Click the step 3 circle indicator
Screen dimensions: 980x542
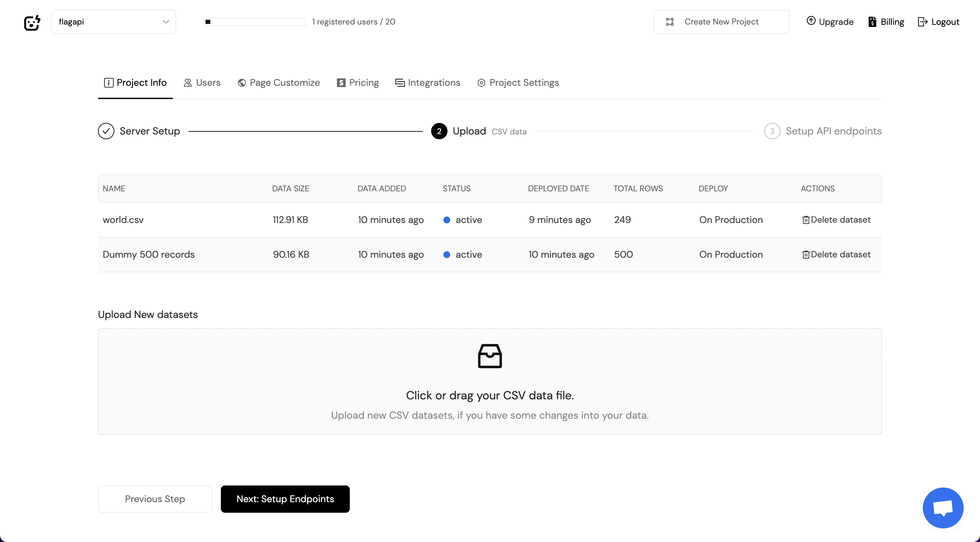coord(772,131)
